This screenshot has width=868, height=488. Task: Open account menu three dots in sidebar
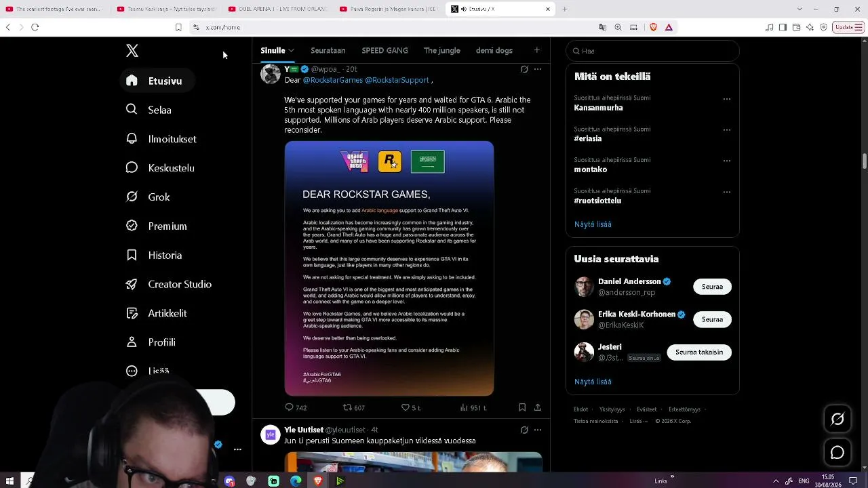[x=237, y=449]
